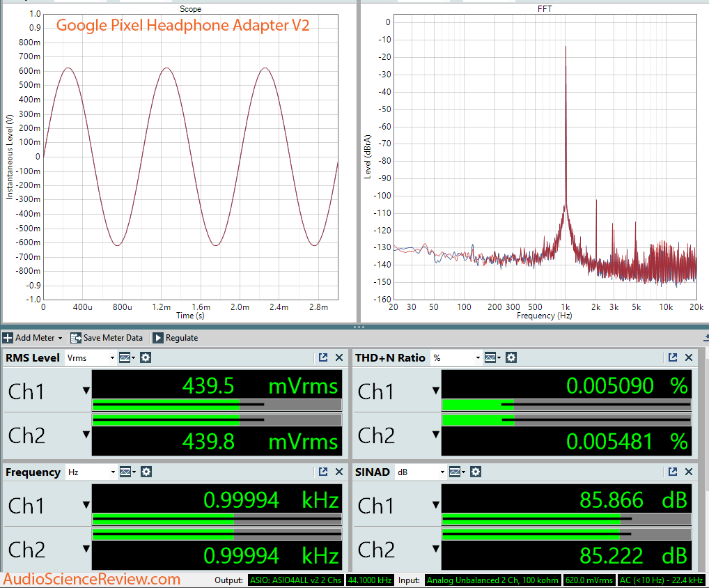Click output sample rate 44.1000 kHz
The width and height of the screenshot is (709, 588).
tap(370, 580)
